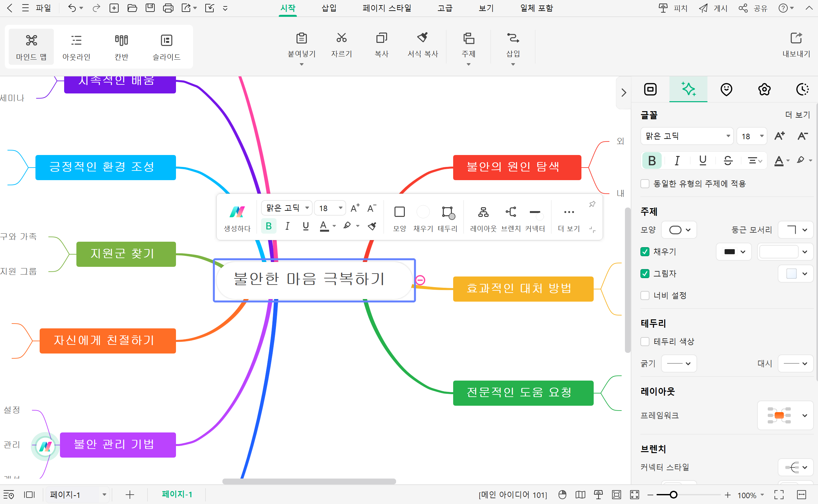
Task: Toggle italic in right panel
Action: click(677, 161)
